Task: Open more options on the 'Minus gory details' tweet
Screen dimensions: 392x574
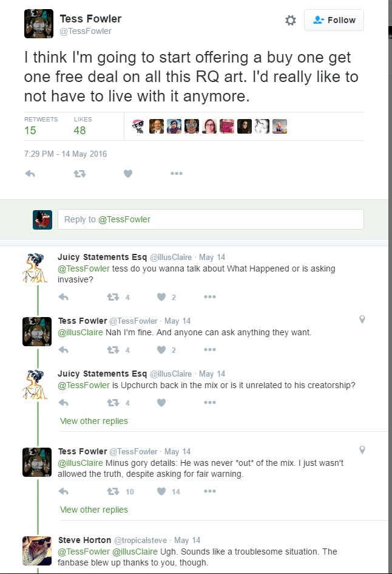Action: (210, 491)
